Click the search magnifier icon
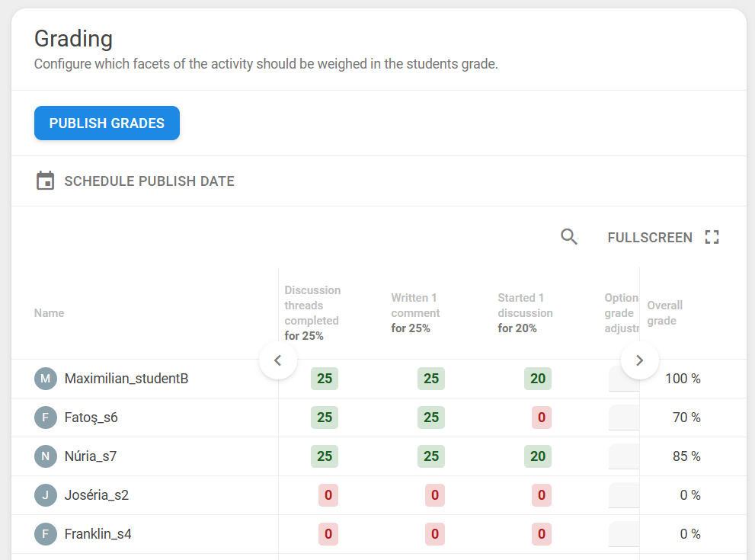 [x=569, y=237]
